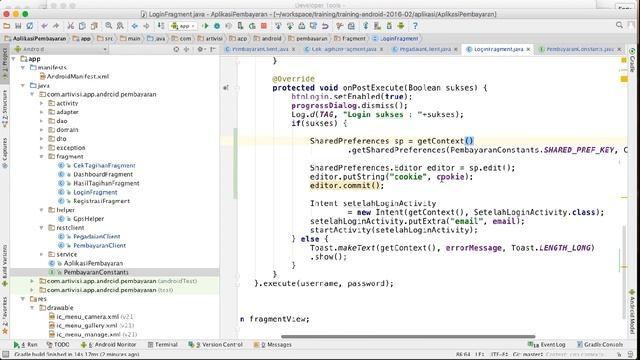640x360 pixels.
Task: Switch to the CekTagihanFragment.java tab
Action: click(x=344, y=49)
